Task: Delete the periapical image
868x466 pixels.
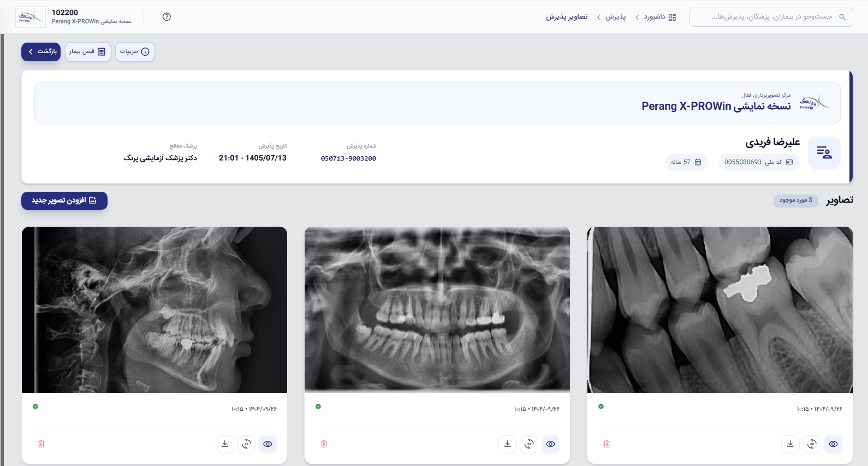Action: pos(607,444)
